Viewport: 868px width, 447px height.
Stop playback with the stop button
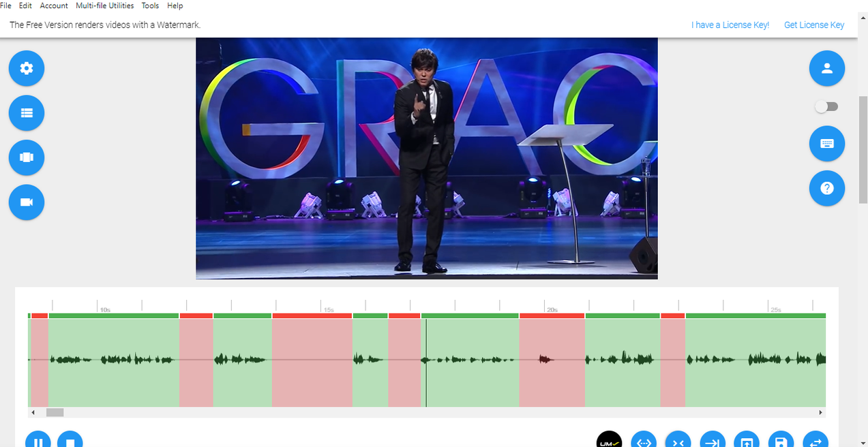pyautogui.click(x=70, y=440)
